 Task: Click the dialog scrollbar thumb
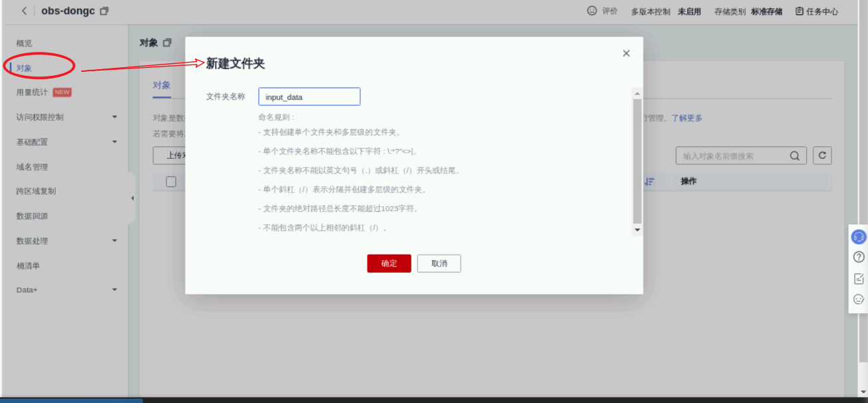(x=637, y=160)
